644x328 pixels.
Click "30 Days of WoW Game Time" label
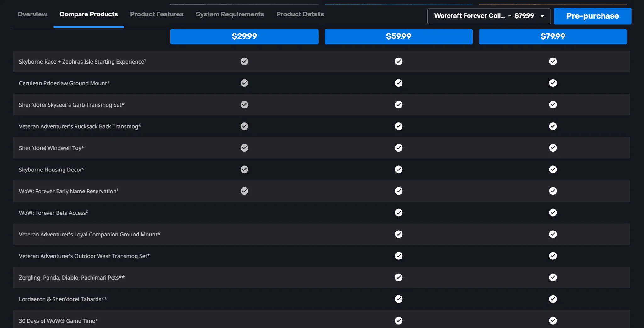[x=58, y=321]
